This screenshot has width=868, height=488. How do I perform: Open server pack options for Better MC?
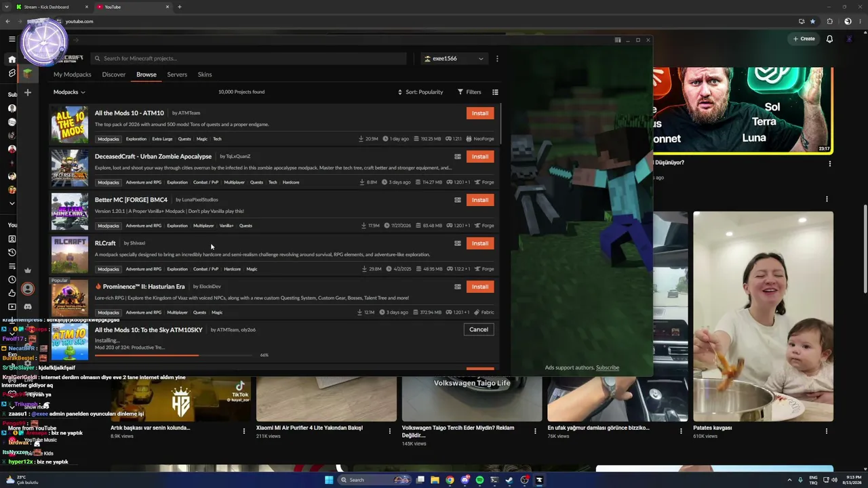point(458,200)
